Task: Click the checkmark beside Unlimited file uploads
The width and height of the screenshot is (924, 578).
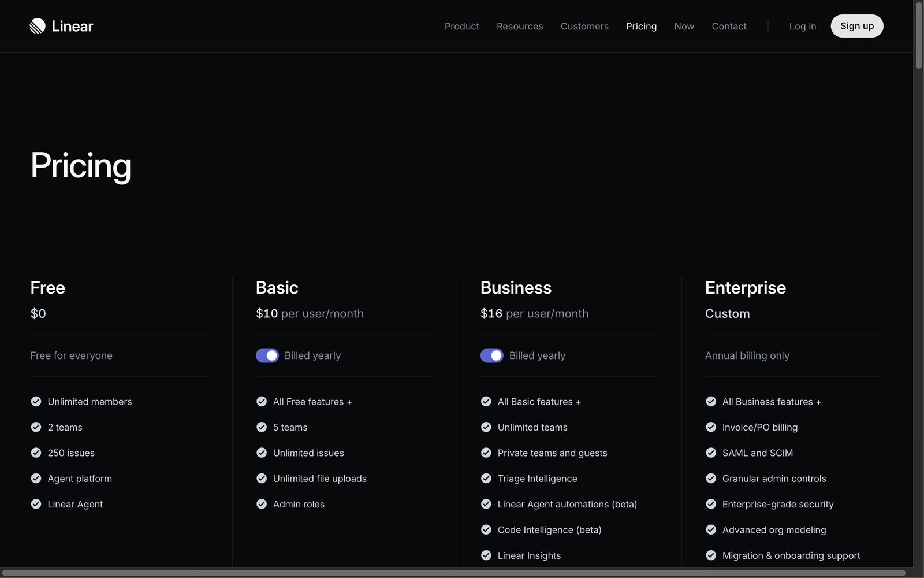Action: point(262,479)
